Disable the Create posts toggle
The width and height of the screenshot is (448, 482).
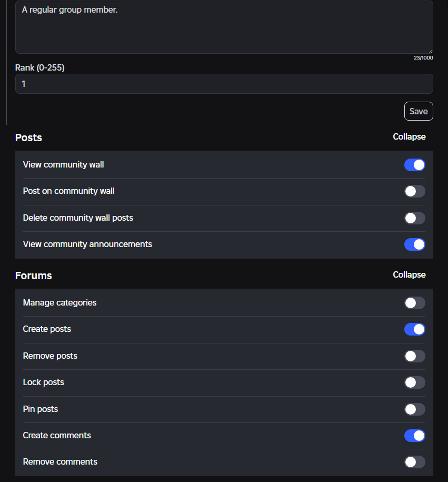[x=414, y=329]
